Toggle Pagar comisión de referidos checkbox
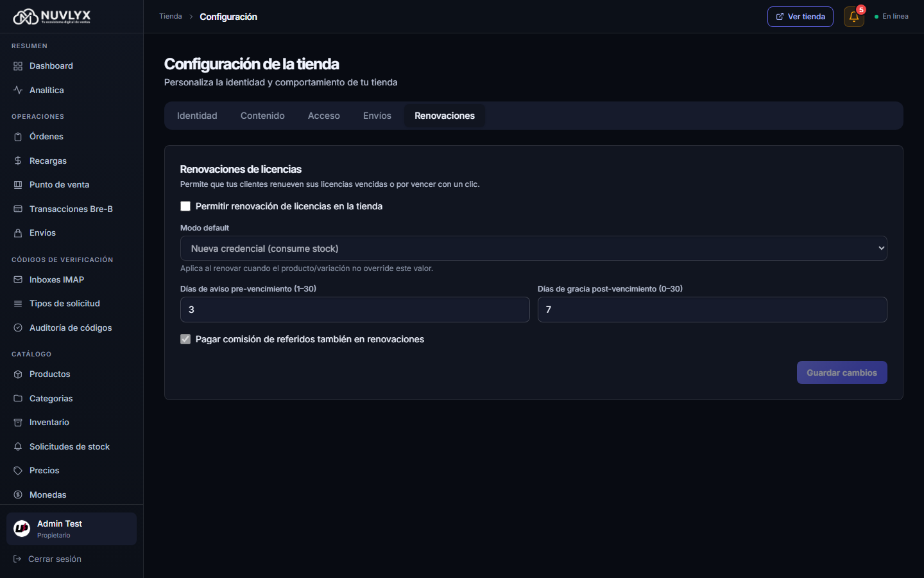The height and width of the screenshot is (578, 924). [185, 339]
